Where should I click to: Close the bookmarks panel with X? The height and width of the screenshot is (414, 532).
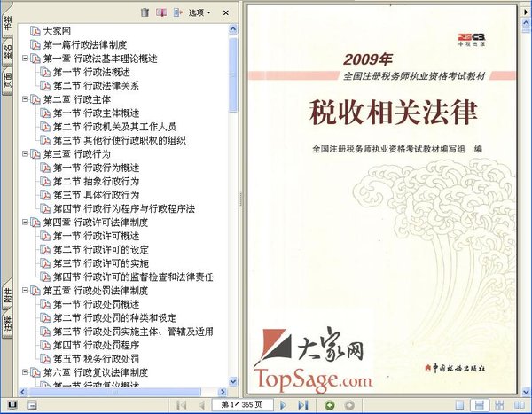pos(226,12)
